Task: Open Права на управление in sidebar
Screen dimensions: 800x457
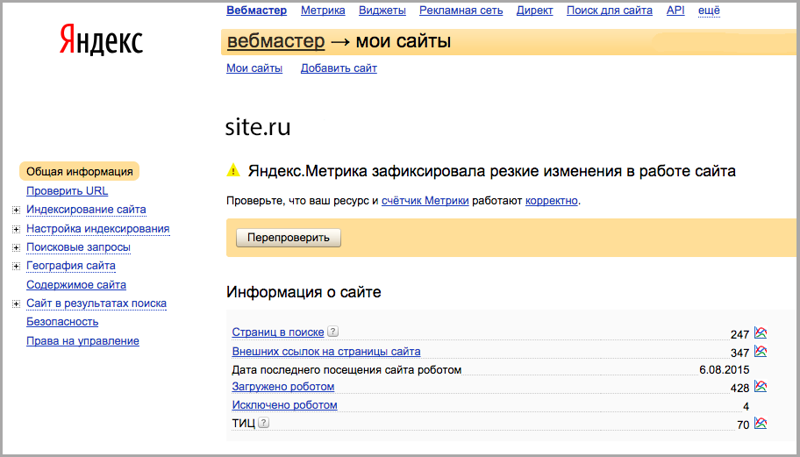Action: (x=83, y=341)
